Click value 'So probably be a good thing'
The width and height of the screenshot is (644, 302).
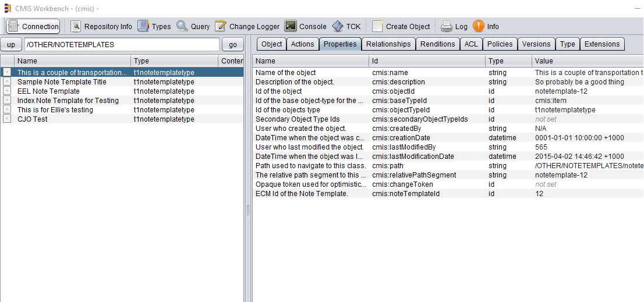click(x=579, y=82)
